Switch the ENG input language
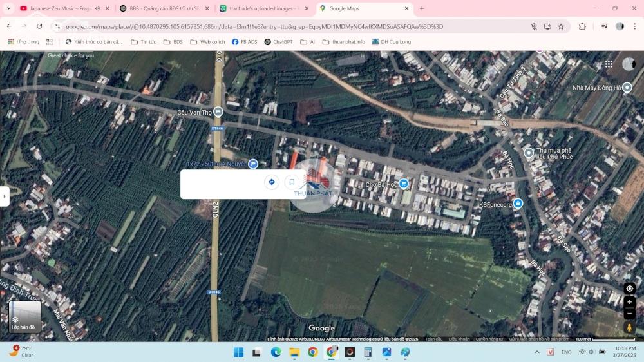The width and height of the screenshot is (644, 362). 566,352
